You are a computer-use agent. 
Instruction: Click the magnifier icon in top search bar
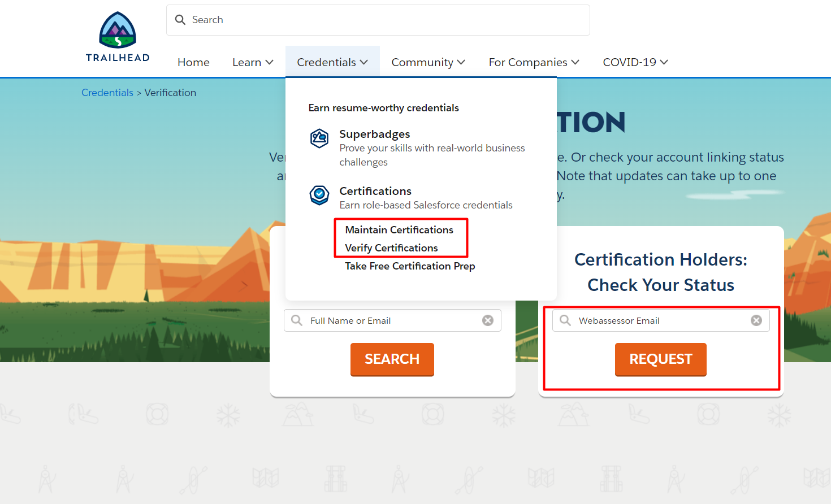point(180,20)
